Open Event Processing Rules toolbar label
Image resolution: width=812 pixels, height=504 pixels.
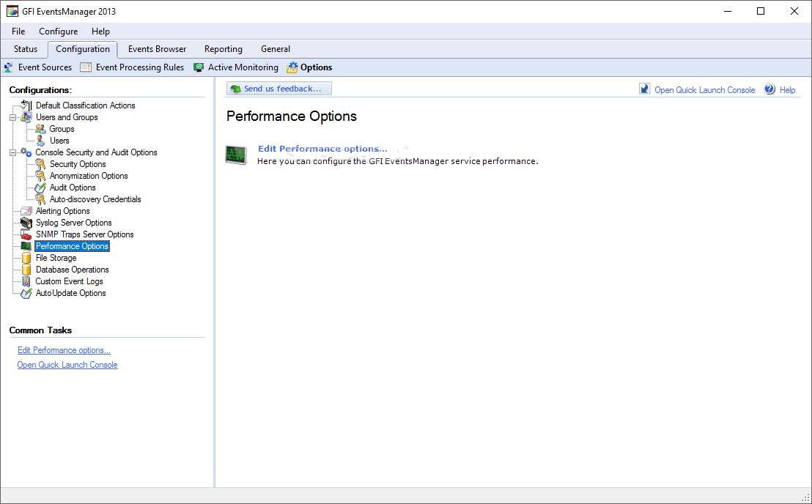[140, 67]
